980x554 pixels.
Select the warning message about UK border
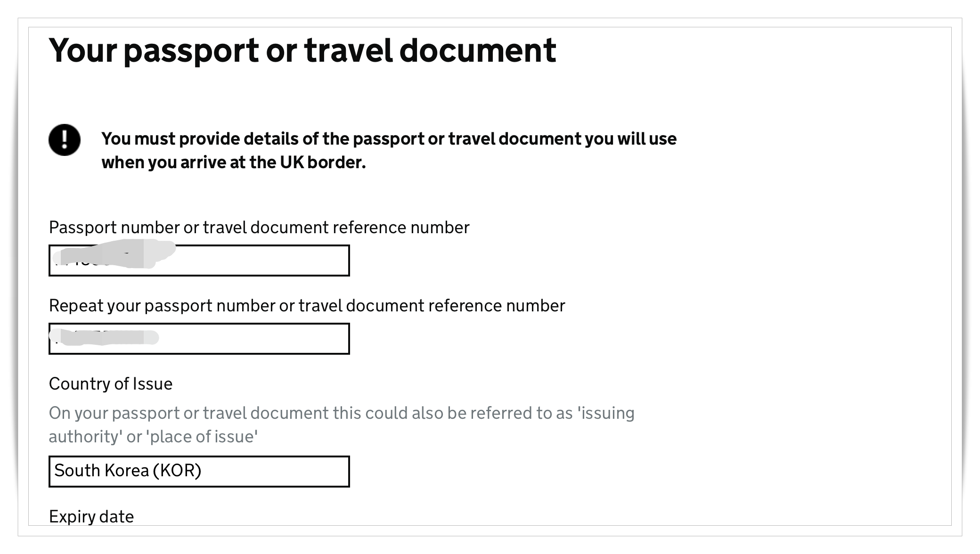pyautogui.click(x=388, y=150)
